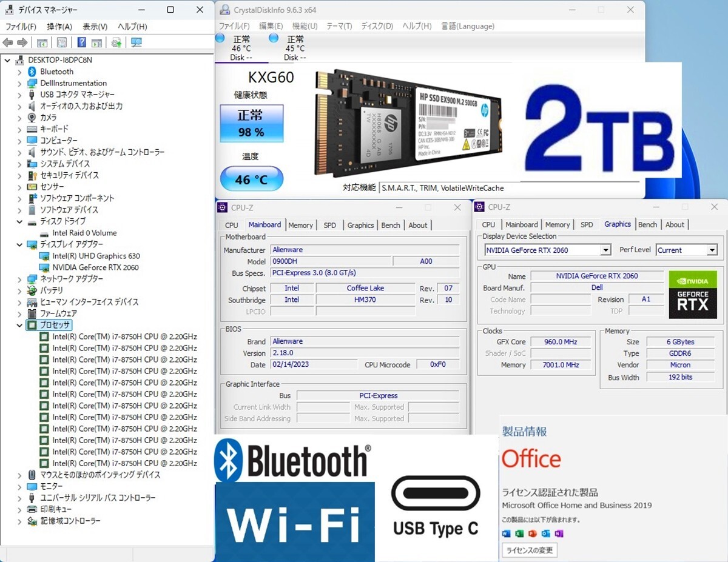Click the 正常 98 % health status button
Screen dimensions: 728x562
pyautogui.click(x=251, y=123)
